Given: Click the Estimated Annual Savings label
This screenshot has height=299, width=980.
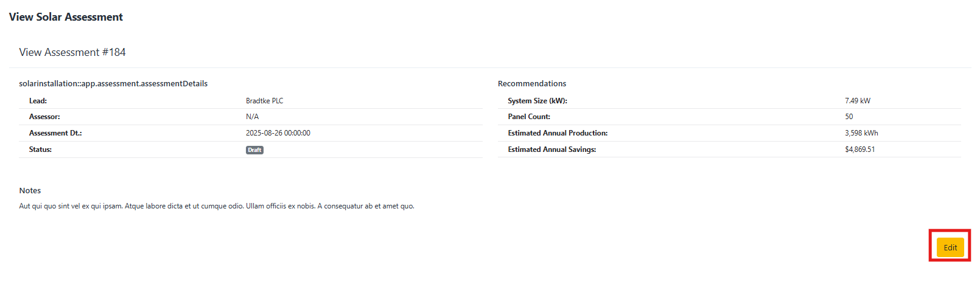Looking at the screenshot, I should pos(551,149).
